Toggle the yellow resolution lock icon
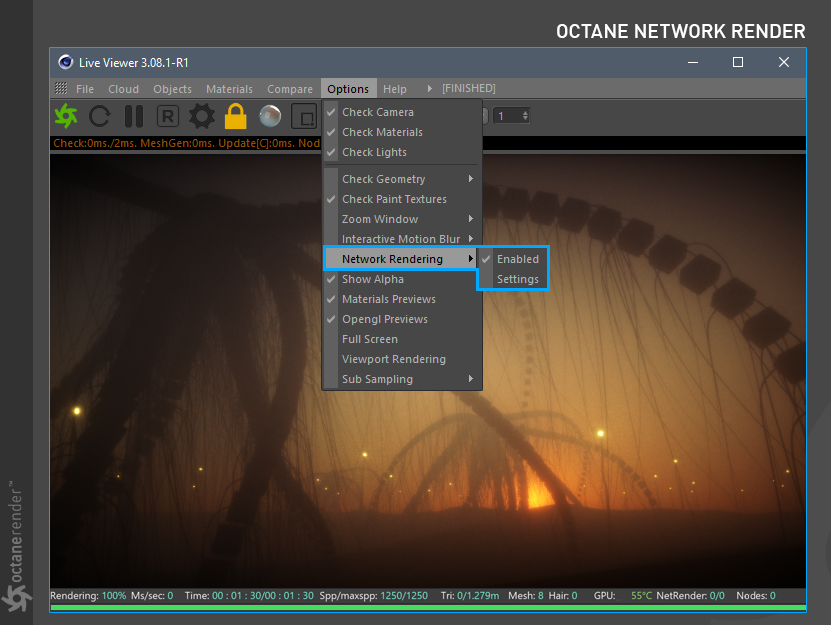The image size is (831, 625). pos(235,116)
